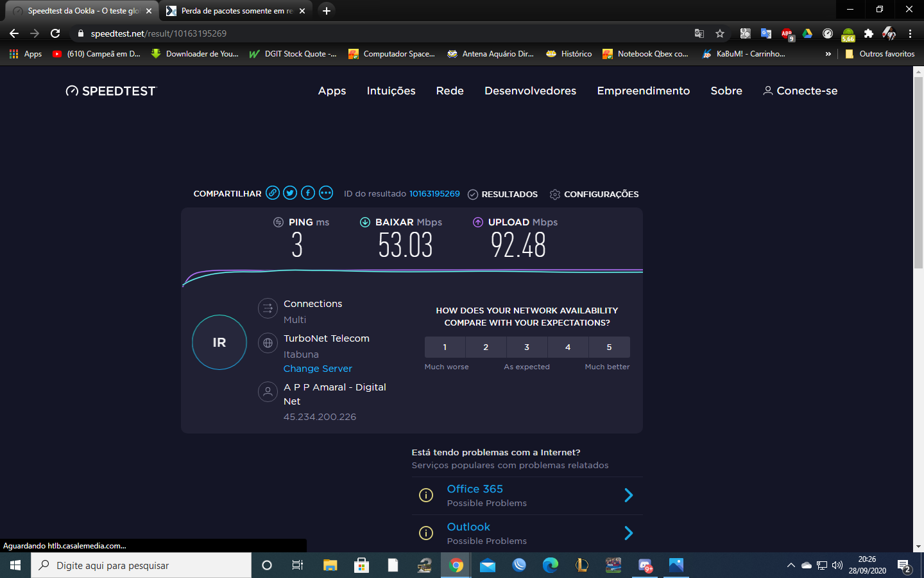Open the Google Translate page icon in address bar
This screenshot has width=924, height=578.
699,33
